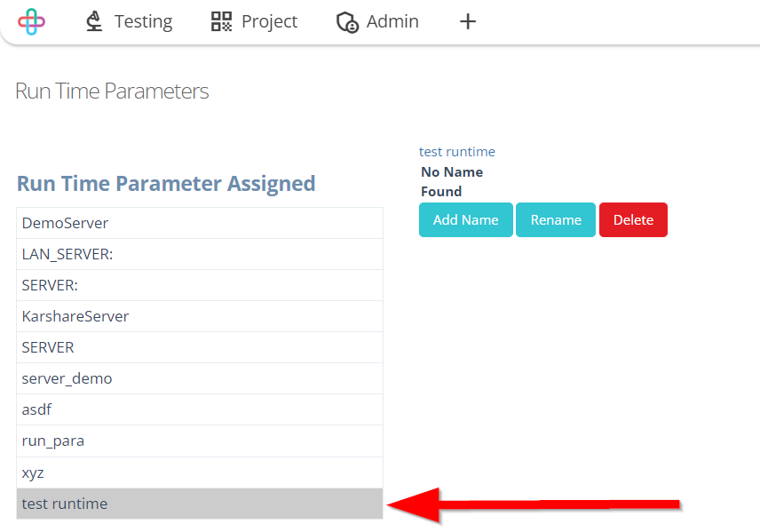Screen dimensions: 760x532
Task: Click the Add Name button
Action: tap(466, 219)
